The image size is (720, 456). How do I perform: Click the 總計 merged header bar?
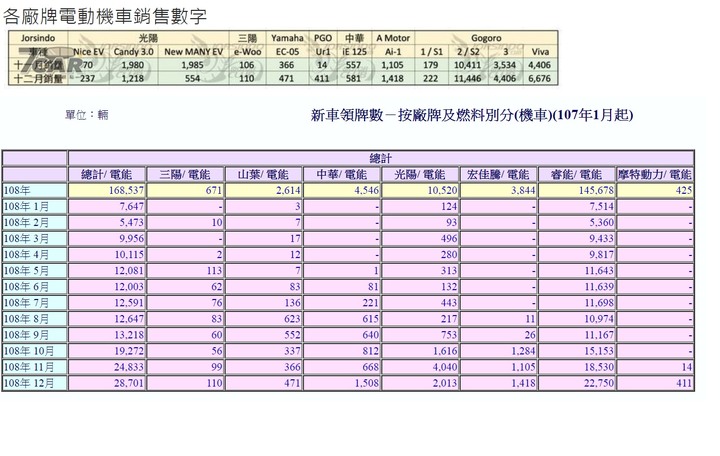coord(381,158)
